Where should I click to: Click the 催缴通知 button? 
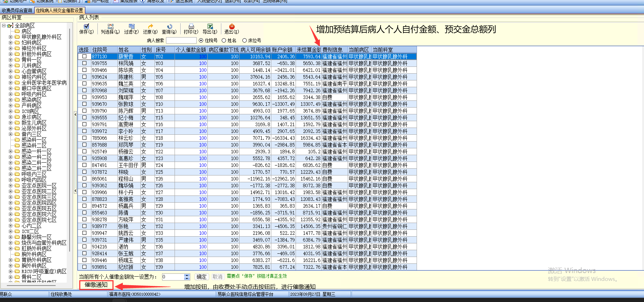pyautogui.click(x=96, y=285)
